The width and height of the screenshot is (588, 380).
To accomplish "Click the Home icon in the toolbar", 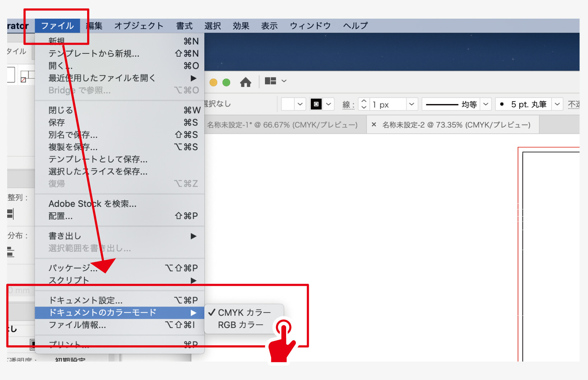I will [246, 82].
